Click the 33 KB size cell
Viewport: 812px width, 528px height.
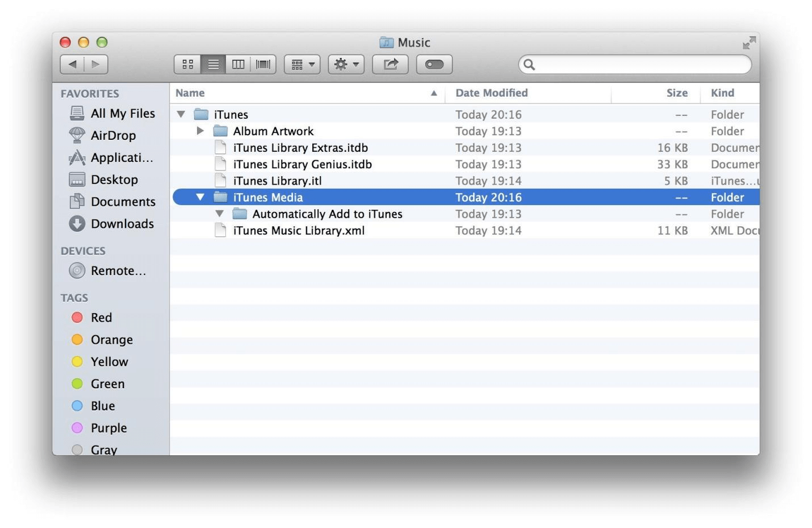[x=672, y=164]
